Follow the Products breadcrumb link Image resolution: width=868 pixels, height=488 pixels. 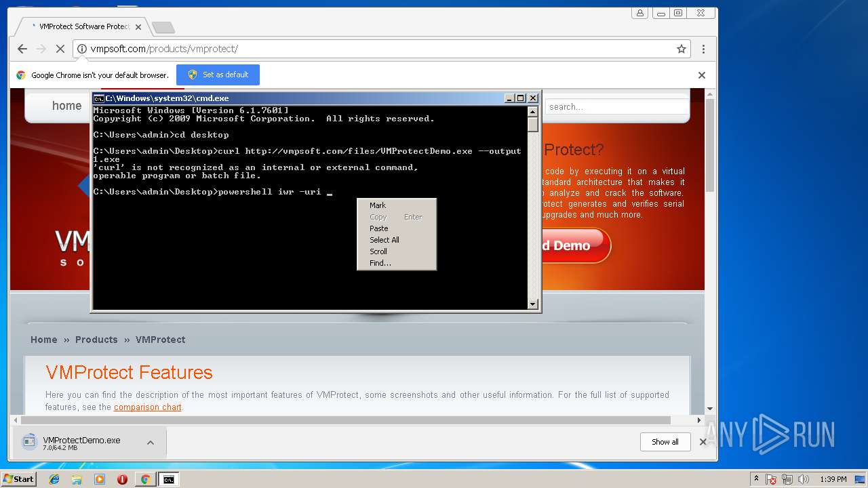pyautogui.click(x=96, y=340)
